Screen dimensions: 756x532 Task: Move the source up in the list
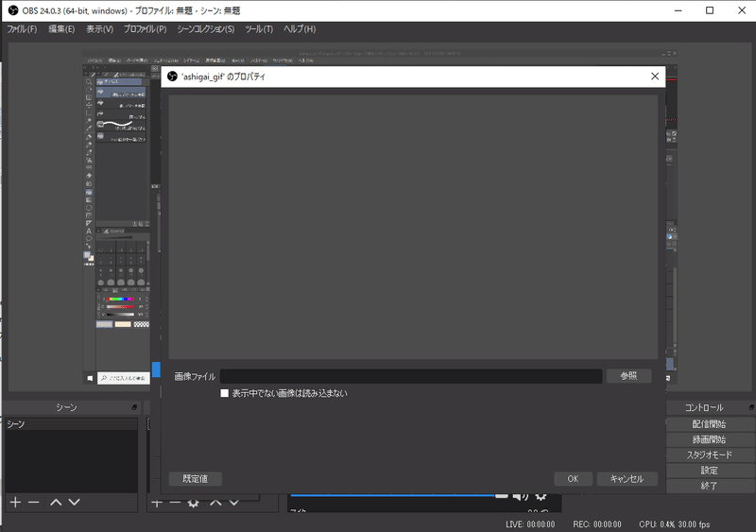click(x=215, y=503)
